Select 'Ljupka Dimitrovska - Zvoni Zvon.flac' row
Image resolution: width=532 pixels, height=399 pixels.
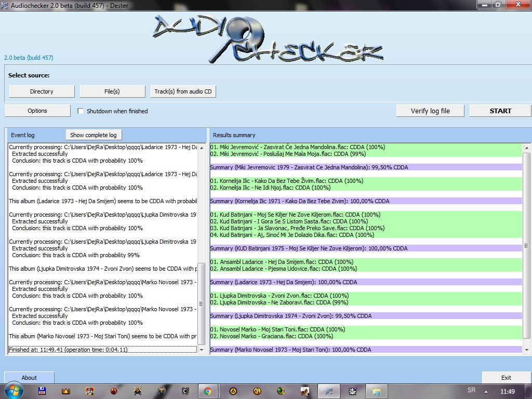click(x=366, y=296)
